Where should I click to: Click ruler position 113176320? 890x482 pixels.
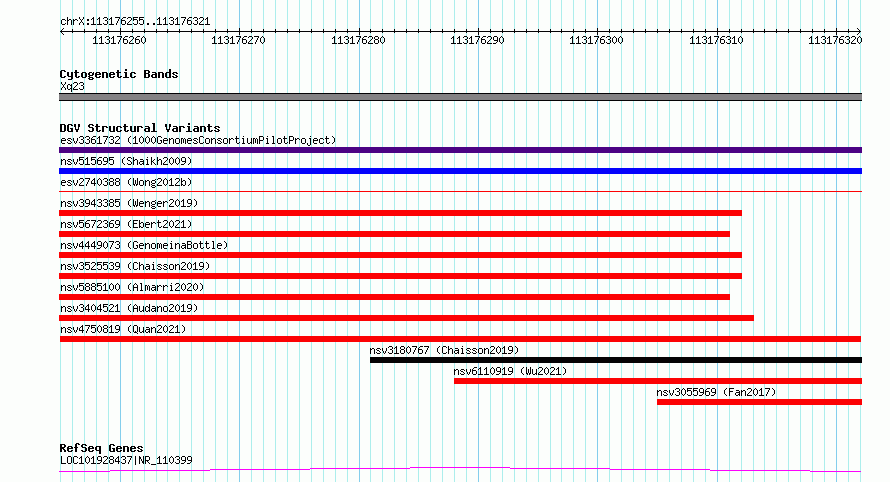coord(836,40)
